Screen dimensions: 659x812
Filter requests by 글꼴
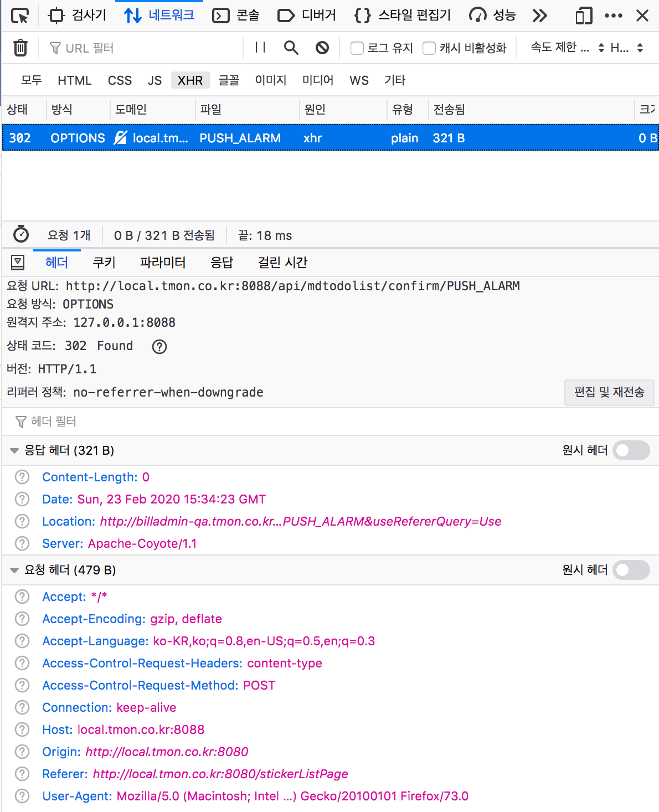[229, 80]
